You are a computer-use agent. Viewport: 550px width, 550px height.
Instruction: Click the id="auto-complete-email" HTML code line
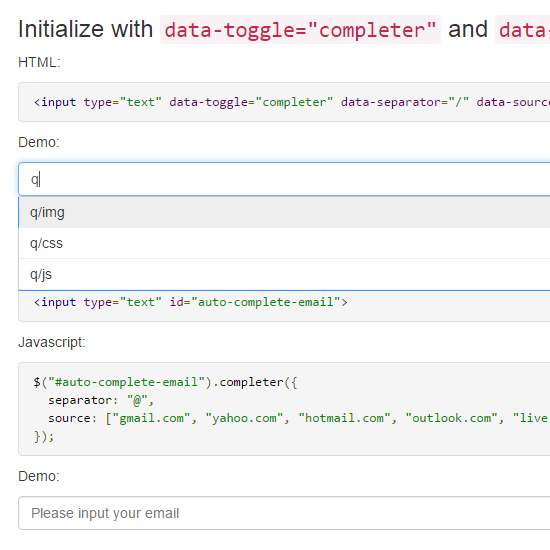click(x=190, y=302)
